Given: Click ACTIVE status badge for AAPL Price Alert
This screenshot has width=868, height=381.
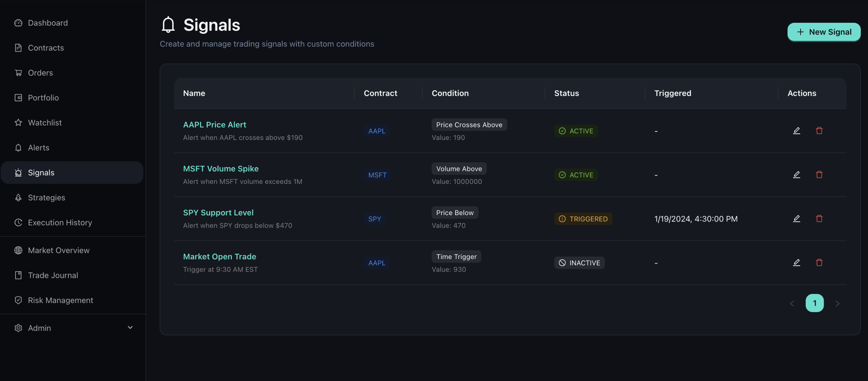Looking at the screenshot, I should (x=576, y=131).
